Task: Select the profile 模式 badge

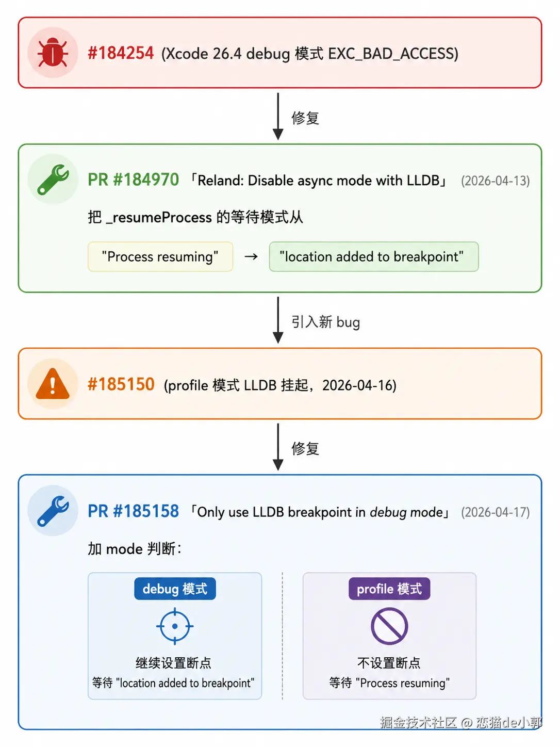Action: point(389,589)
